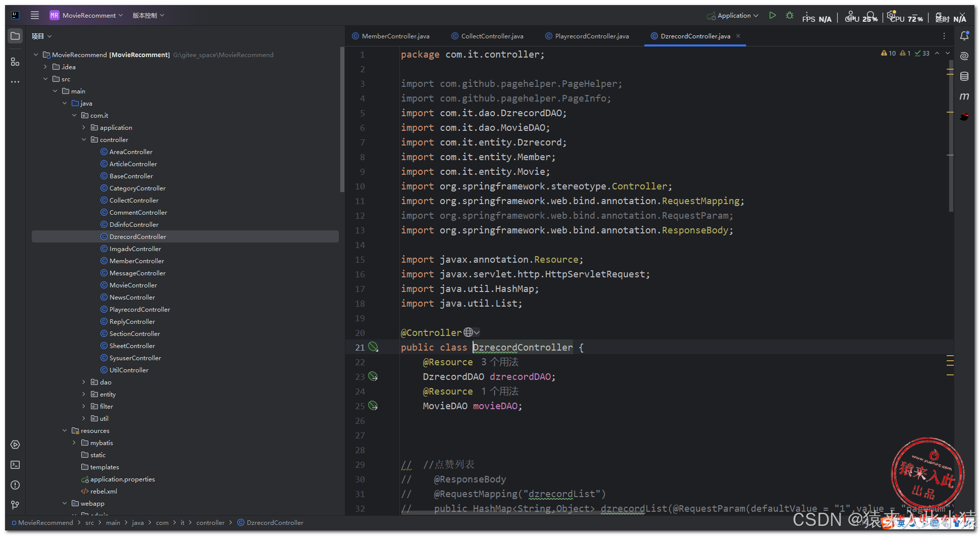Open the 版本控制 version control dropdown
The width and height of the screenshot is (980, 536).
[148, 15]
